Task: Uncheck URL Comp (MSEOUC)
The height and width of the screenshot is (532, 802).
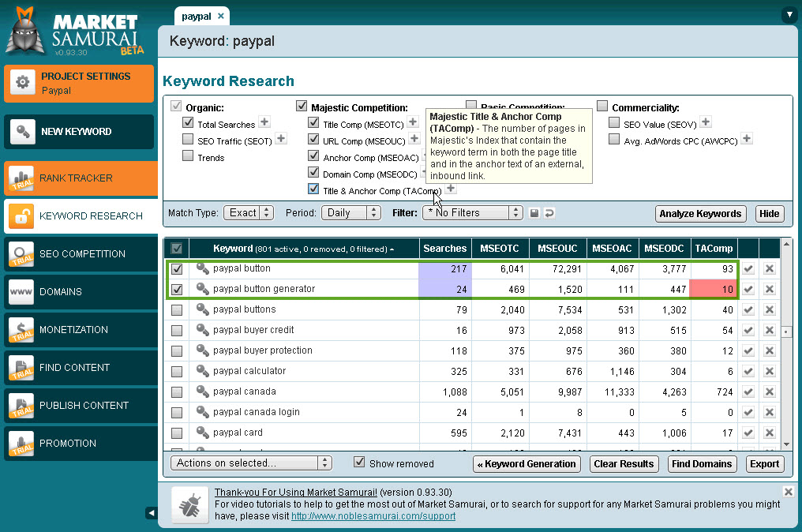Action: click(x=313, y=139)
